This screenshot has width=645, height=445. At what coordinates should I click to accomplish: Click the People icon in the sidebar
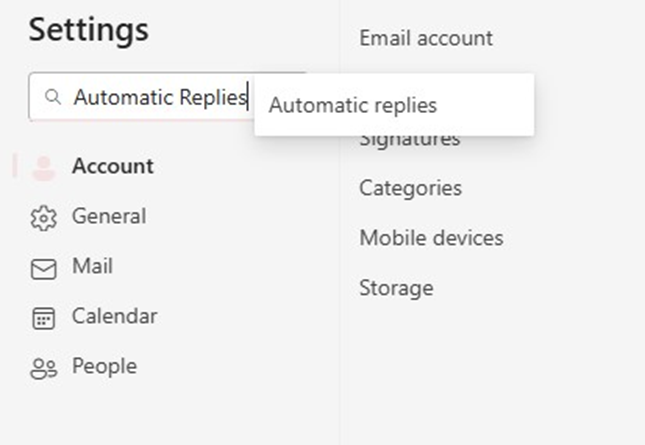pos(44,369)
